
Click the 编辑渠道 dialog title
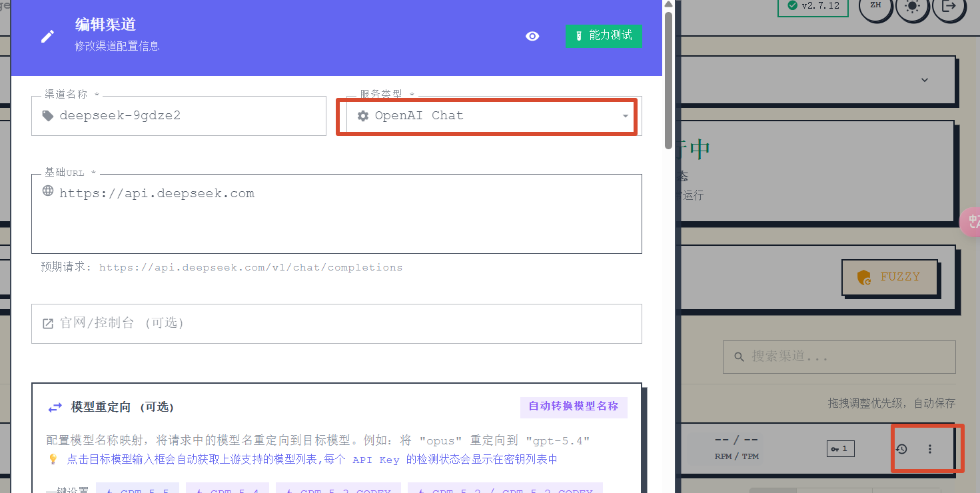(105, 25)
